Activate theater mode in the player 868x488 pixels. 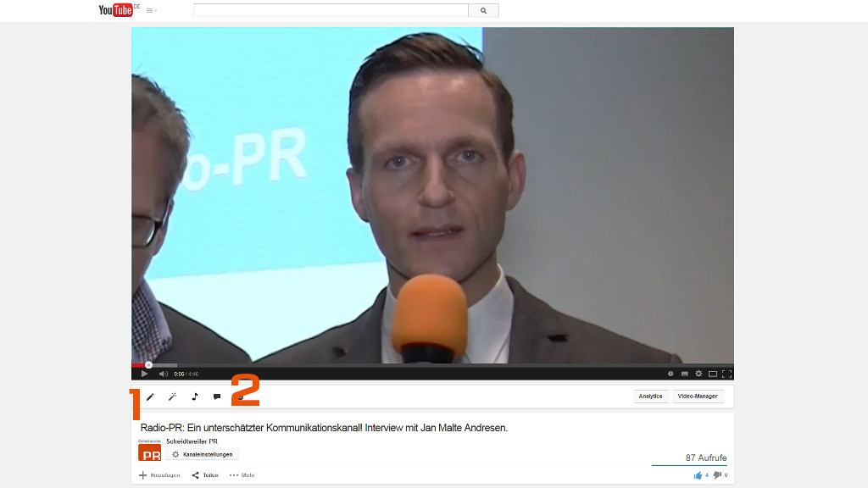tap(713, 373)
